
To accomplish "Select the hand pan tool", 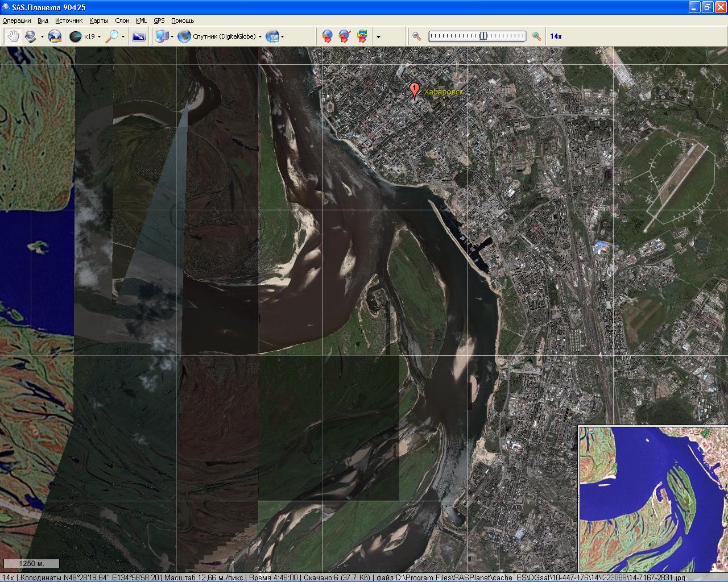I will click(x=13, y=36).
